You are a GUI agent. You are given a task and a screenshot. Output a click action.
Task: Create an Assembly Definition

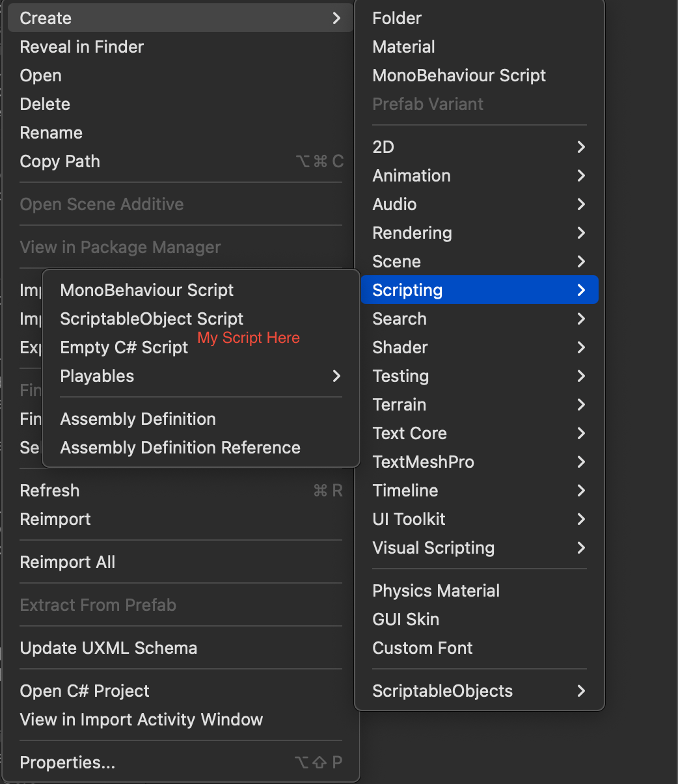click(x=201, y=419)
